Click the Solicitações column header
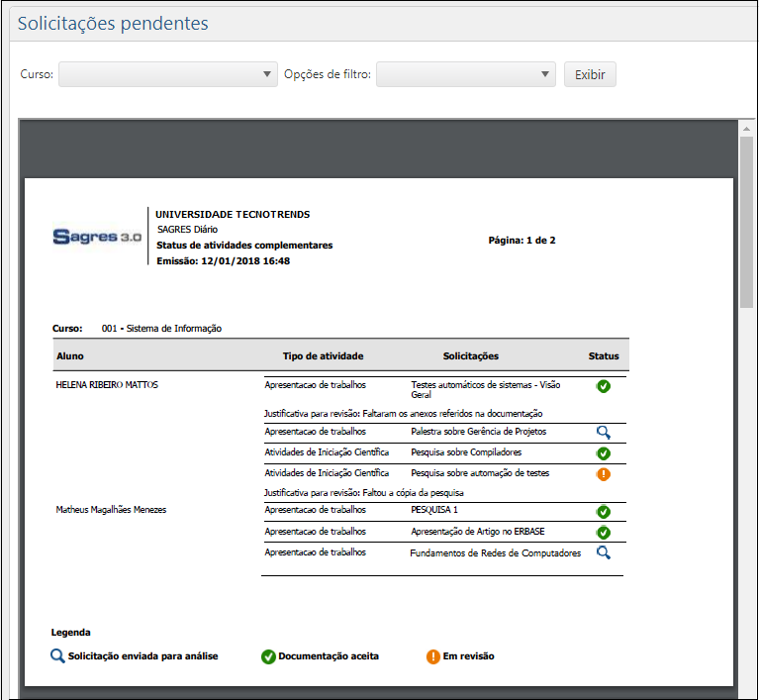This screenshot has width=759, height=700. pyautogui.click(x=471, y=356)
